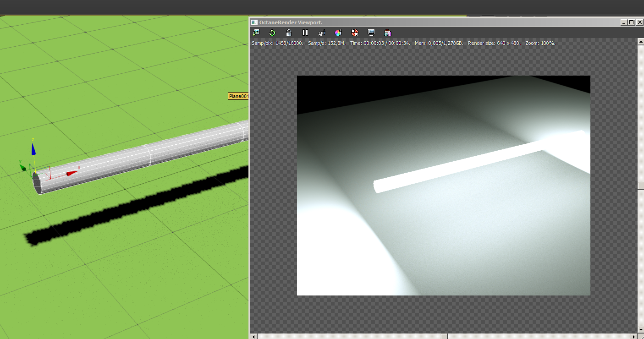
Task: Click the vertical scrollbar up arrow
Action: pyautogui.click(x=641, y=42)
